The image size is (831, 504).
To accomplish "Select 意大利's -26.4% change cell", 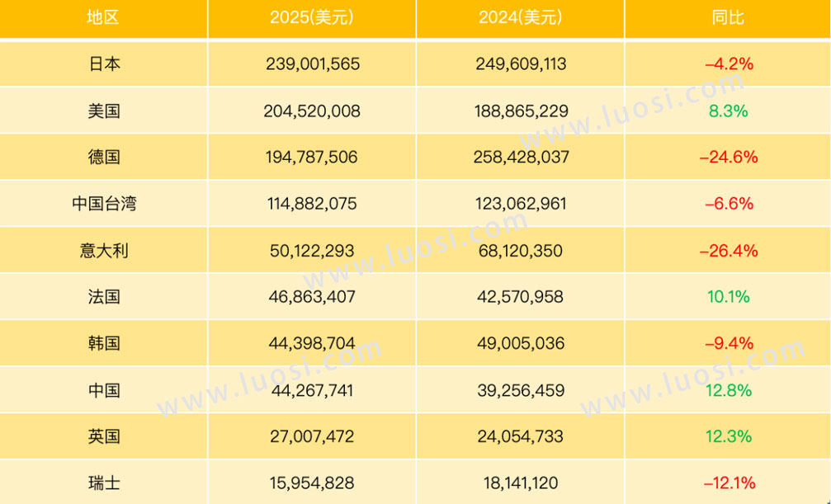I will (x=728, y=250).
